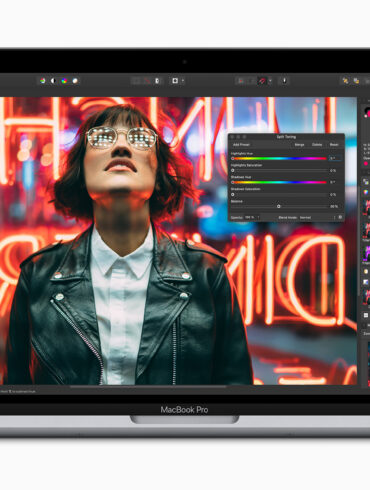Apply Auto Contrast half-black circle icon
The height and width of the screenshot is (490, 370).
53,81
